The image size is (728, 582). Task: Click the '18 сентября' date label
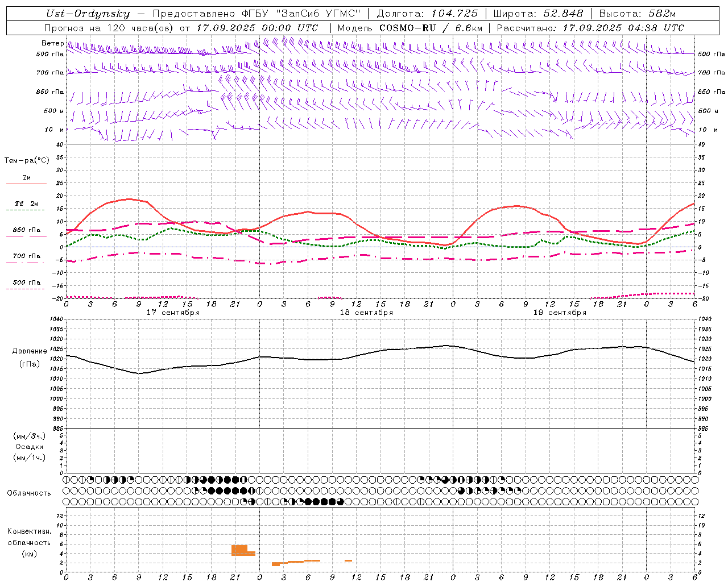pyautogui.click(x=366, y=313)
